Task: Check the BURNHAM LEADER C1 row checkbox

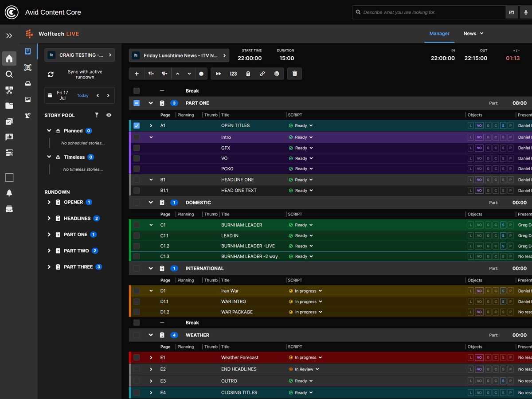Action: [x=137, y=225]
